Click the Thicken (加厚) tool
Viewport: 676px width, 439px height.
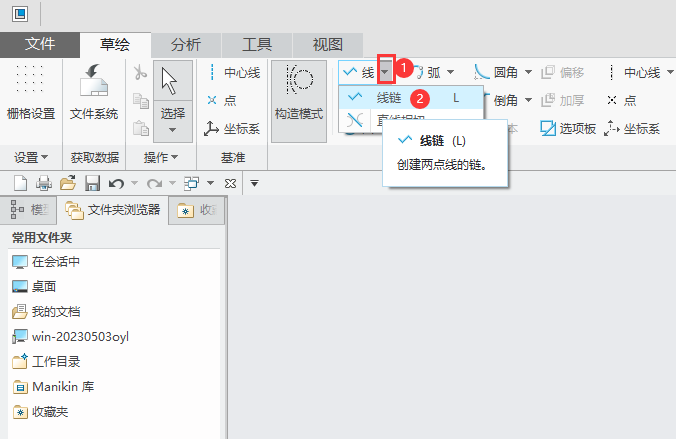563,100
